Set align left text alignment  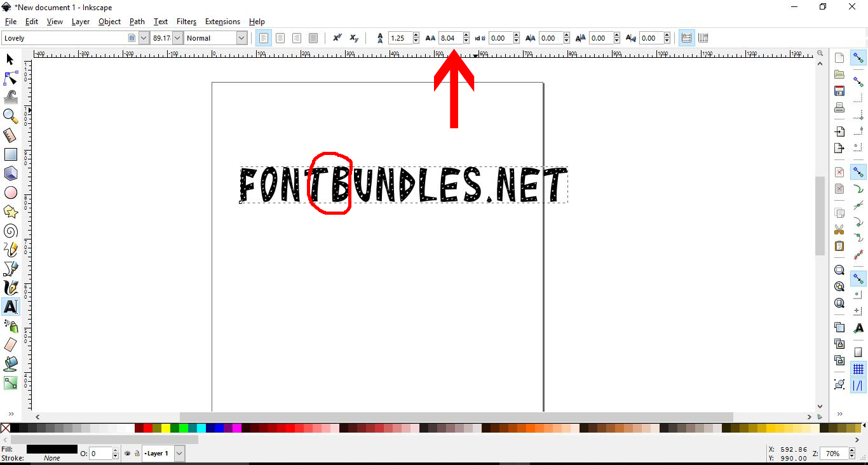[x=264, y=38]
